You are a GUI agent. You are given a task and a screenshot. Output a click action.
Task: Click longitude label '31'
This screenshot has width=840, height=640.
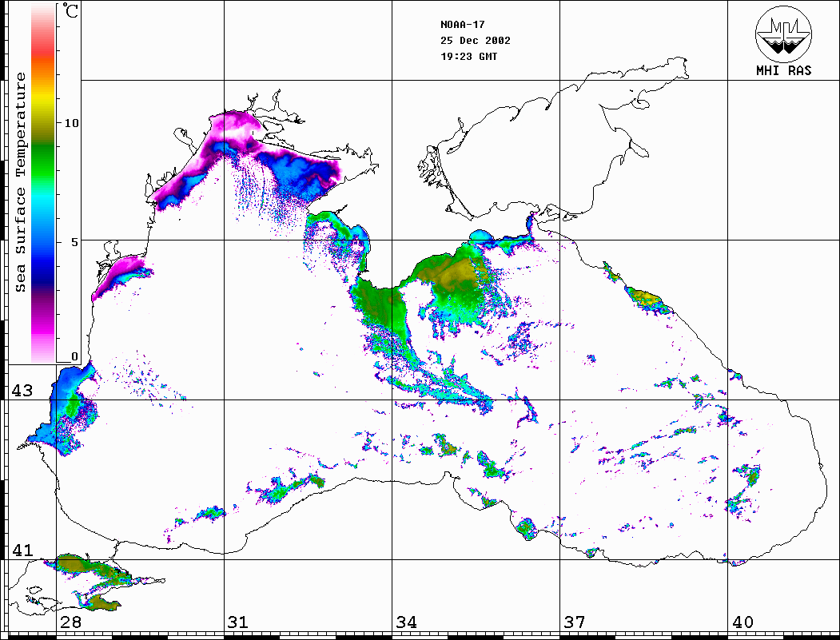click(238, 622)
